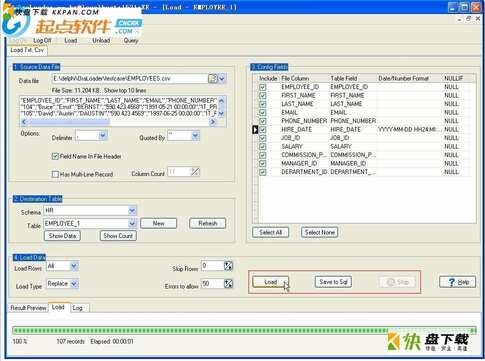Click the Errors to allow calculator icon
The width and height of the screenshot is (485, 361).
point(228,284)
